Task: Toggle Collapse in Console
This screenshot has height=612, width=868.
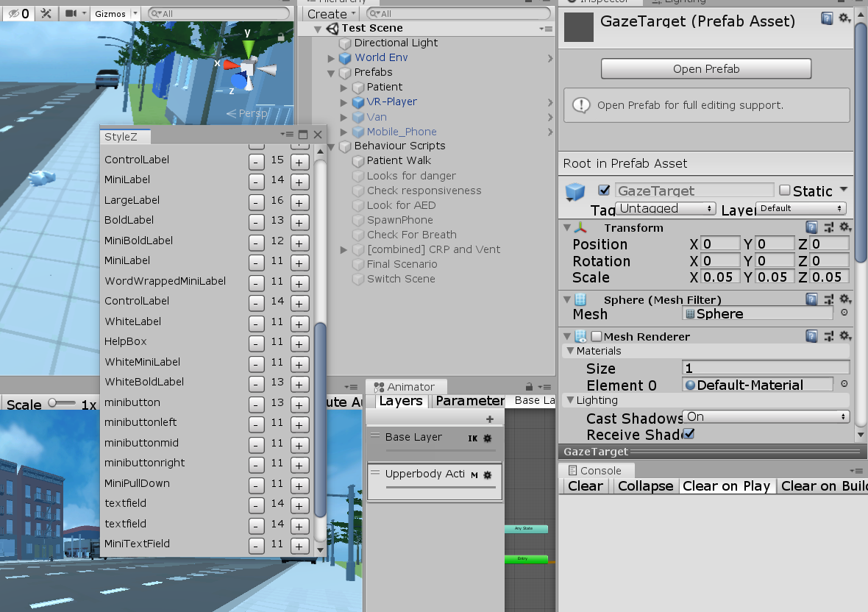Action: click(645, 485)
